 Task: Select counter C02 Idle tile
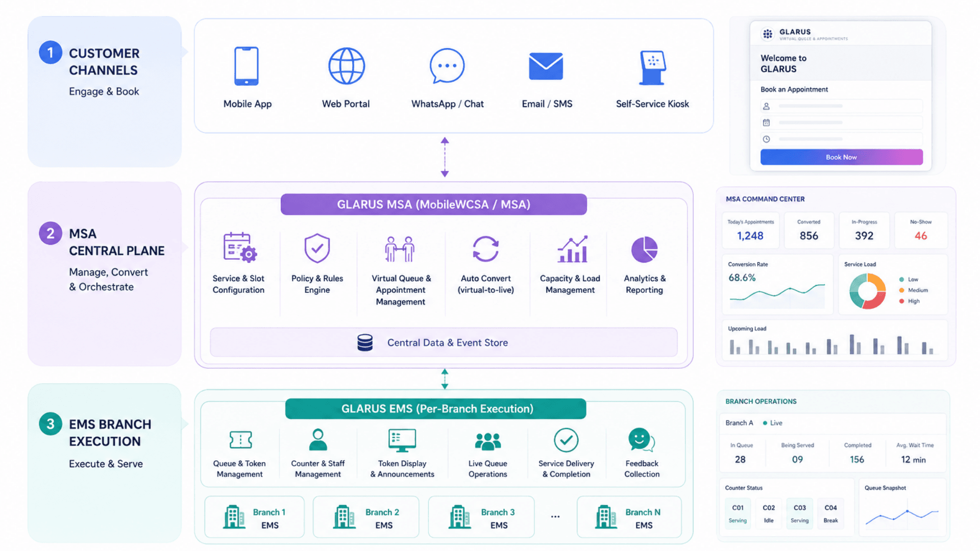[769, 513]
